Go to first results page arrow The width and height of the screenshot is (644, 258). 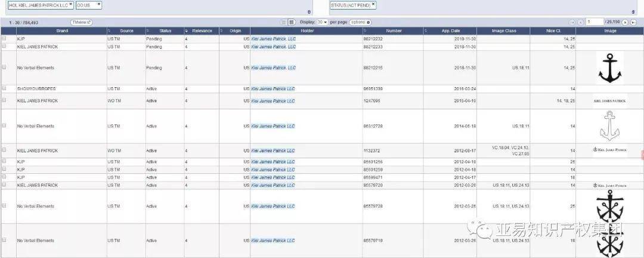[572, 22]
